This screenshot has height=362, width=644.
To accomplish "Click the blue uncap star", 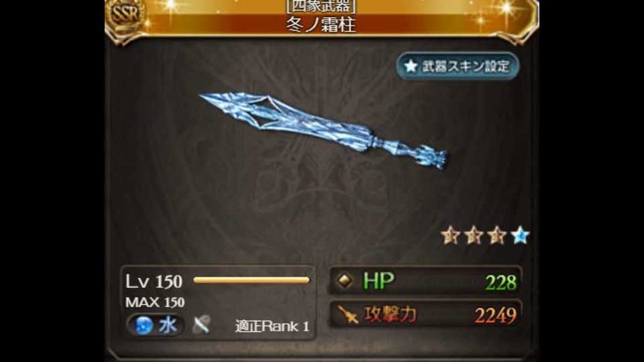I will [520, 235].
